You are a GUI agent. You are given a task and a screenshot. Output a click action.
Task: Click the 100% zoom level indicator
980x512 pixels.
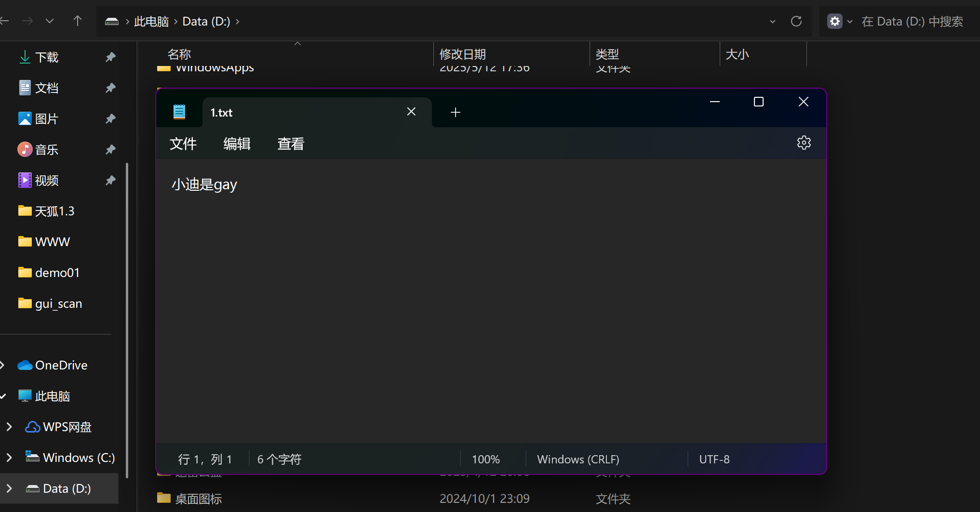tap(485, 459)
